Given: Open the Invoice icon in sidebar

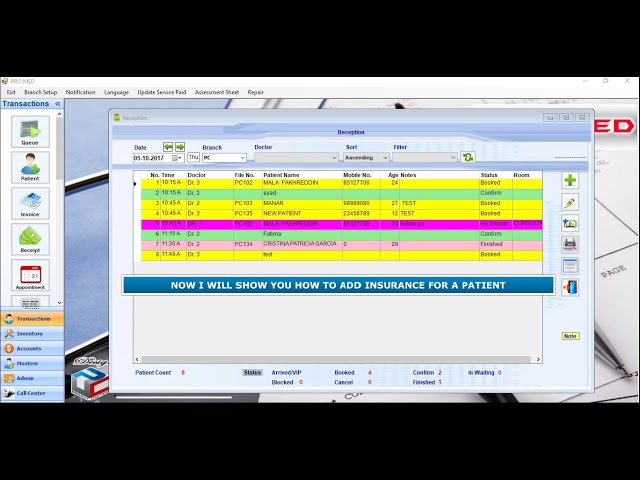Looking at the screenshot, I should pos(30,203).
